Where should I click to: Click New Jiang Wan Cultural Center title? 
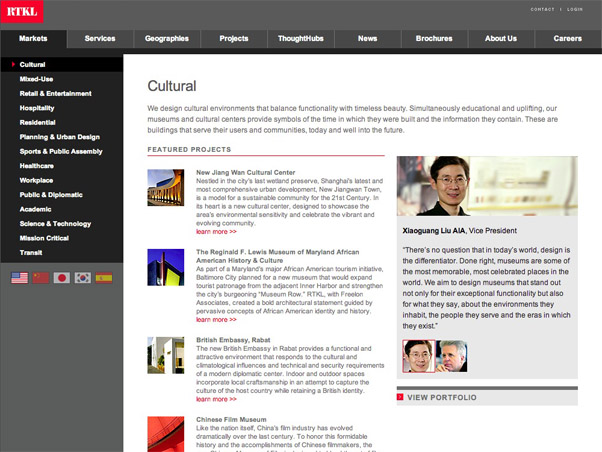[246, 172]
